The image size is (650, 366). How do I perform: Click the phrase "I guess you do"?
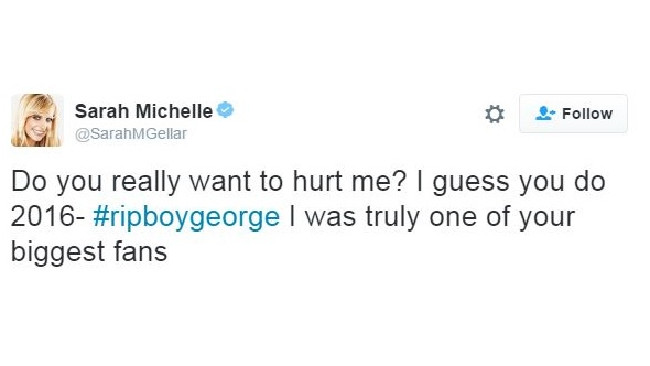[x=512, y=182]
